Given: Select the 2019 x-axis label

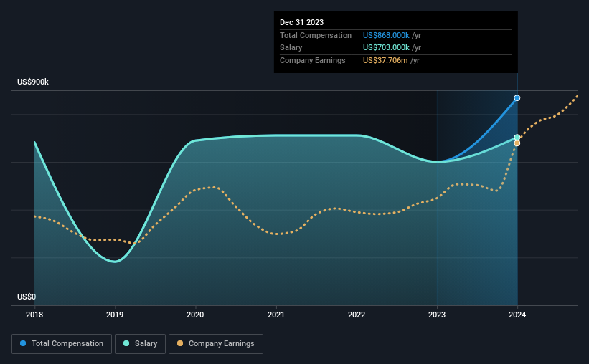Looking at the screenshot, I should 115,315.
